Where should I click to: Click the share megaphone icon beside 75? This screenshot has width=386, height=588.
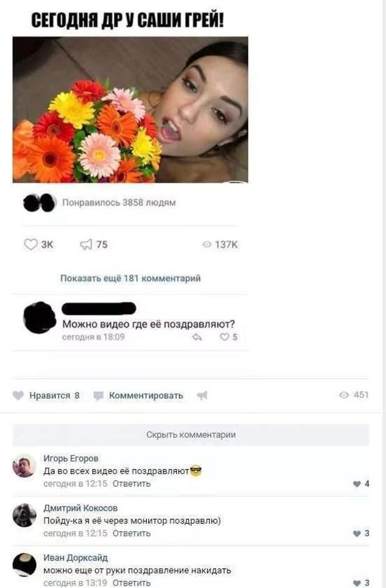pyautogui.click(x=86, y=245)
